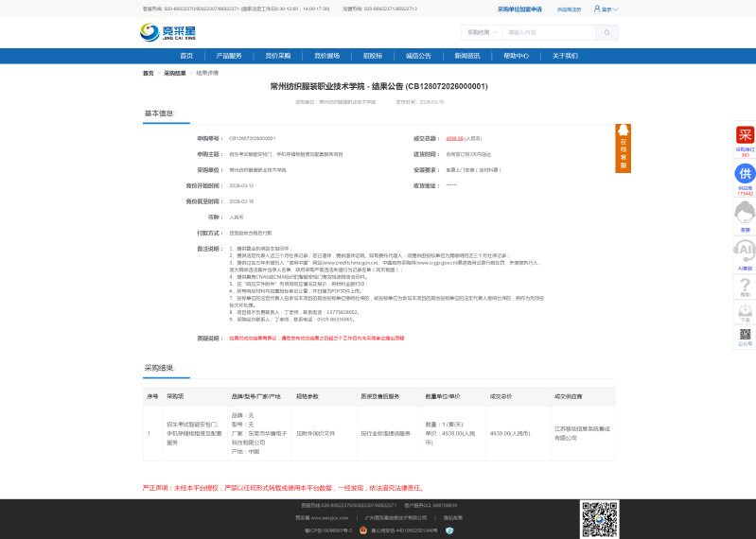Open the 客服 headset icon in sidebar
756x539 pixels.
point(745,217)
